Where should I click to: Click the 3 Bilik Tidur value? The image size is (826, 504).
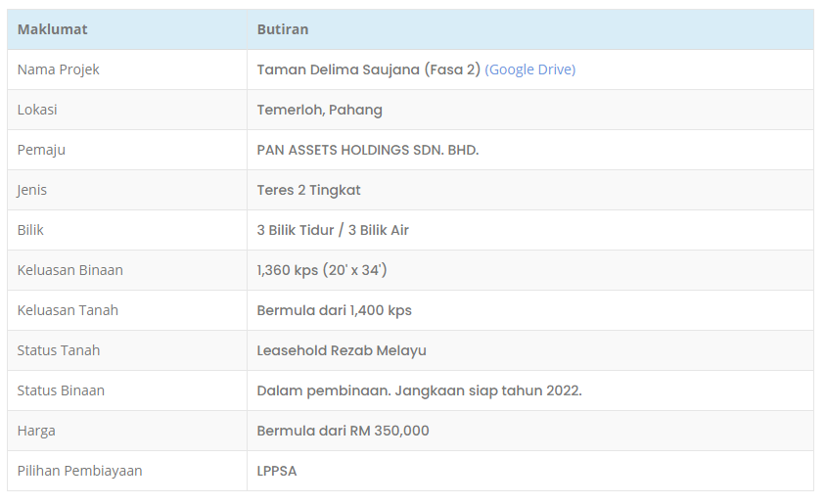coord(296,230)
